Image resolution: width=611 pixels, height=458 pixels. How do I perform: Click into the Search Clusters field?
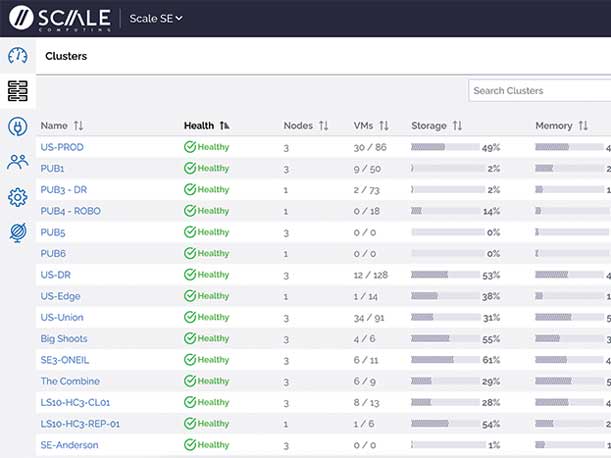(x=538, y=91)
